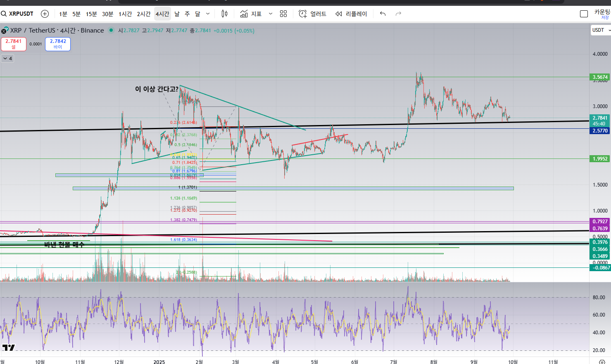Select the purple 0.7639 price label

pyautogui.click(x=600, y=229)
